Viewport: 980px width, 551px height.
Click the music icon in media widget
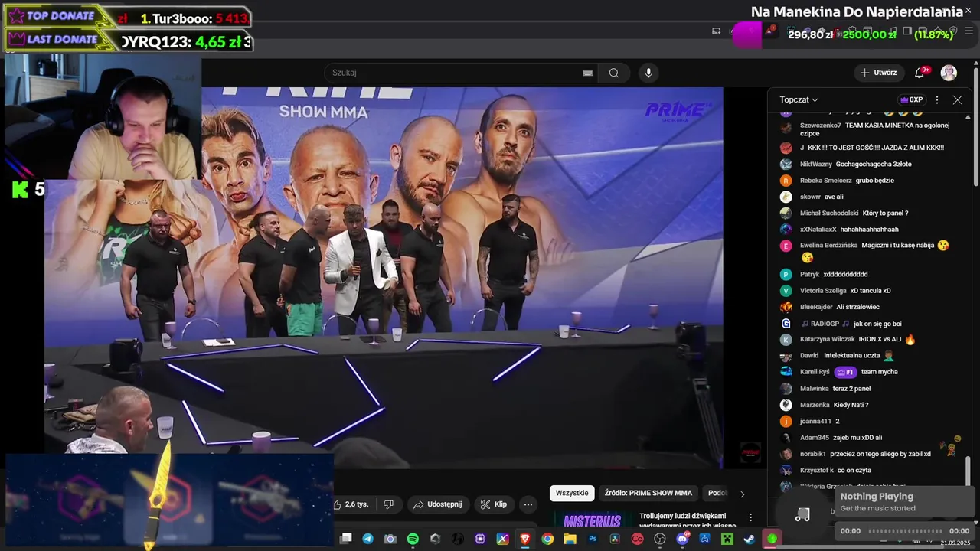pos(802,515)
